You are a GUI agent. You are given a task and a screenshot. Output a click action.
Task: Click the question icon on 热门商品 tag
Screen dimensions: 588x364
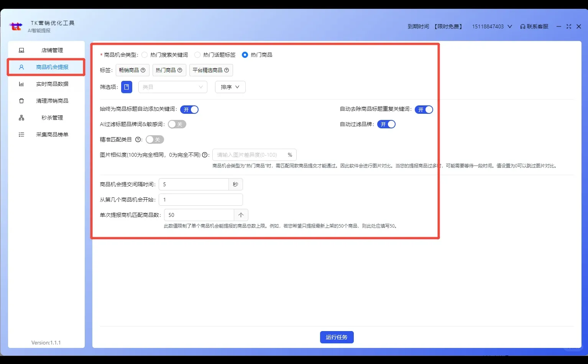coord(180,70)
